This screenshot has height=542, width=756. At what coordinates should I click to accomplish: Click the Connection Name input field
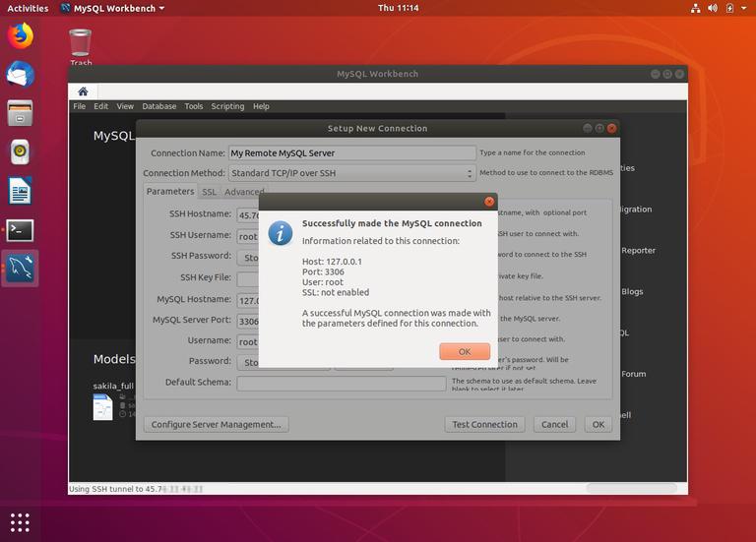[351, 153]
